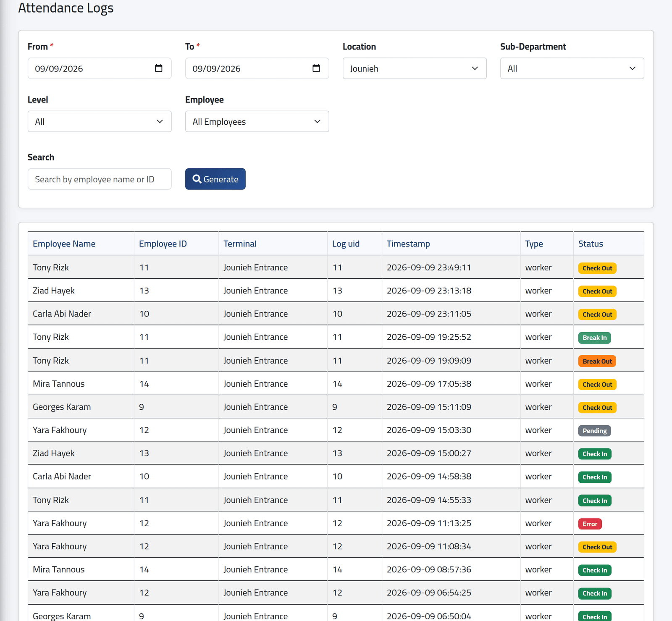Click the employee name or ID search box
The width and height of the screenshot is (672, 621).
(100, 179)
